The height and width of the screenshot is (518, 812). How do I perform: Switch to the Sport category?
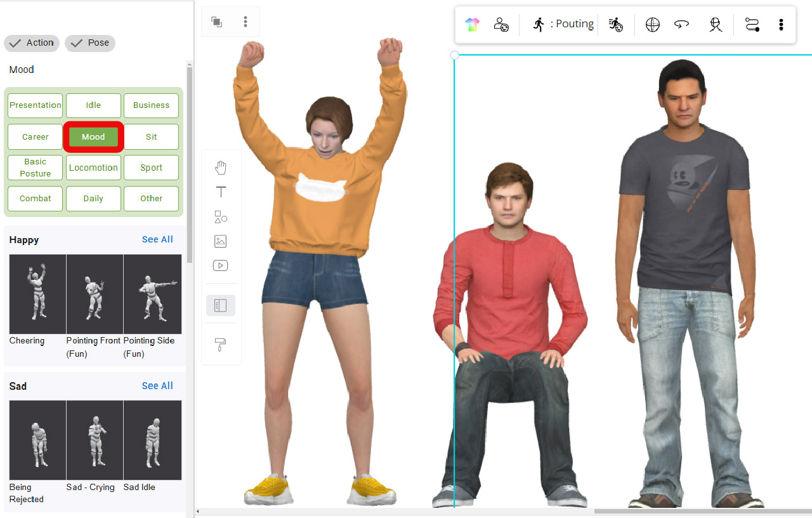pyautogui.click(x=151, y=167)
